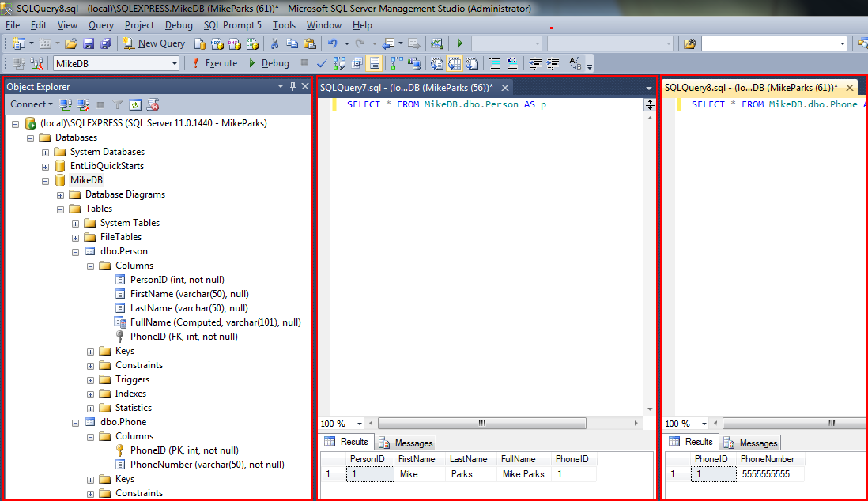
Task: Decrease indent of selected lines
Action: click(x=535, y=63)
